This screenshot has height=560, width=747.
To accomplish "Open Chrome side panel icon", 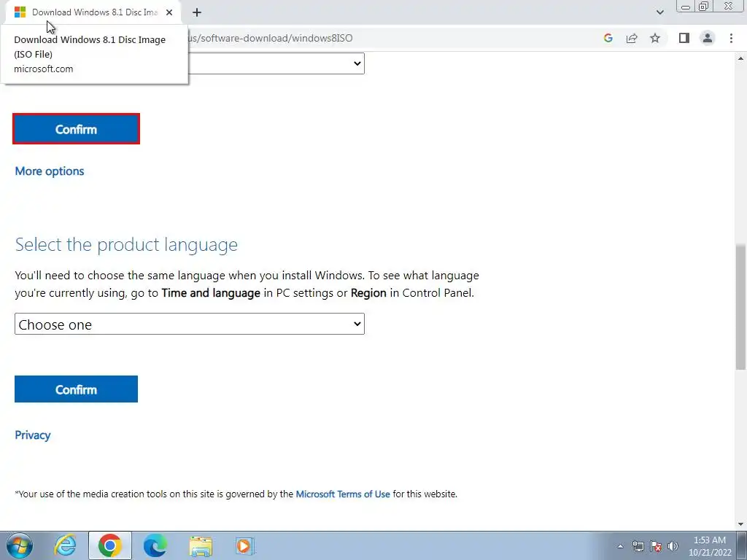I will pos(684,38).
